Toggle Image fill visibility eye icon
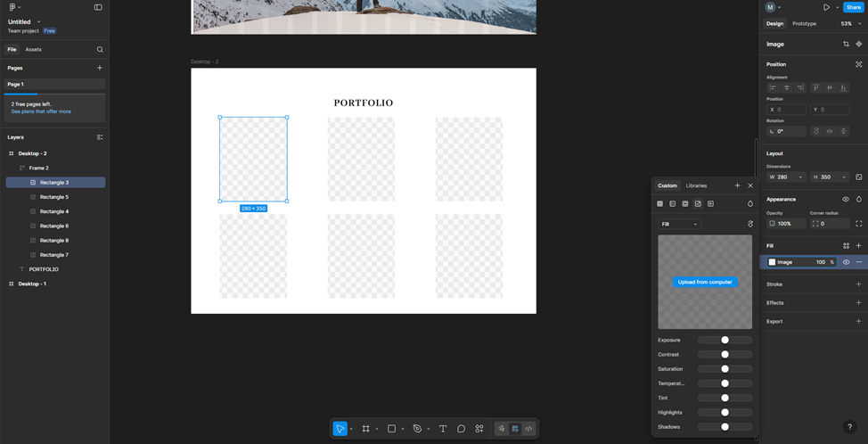The height and width of the screenshot is (444, 868). [x=846, y=262]
